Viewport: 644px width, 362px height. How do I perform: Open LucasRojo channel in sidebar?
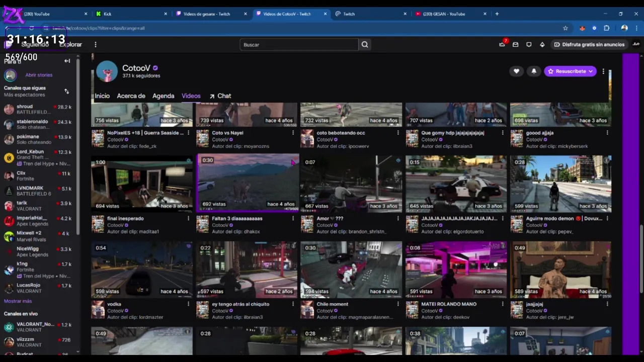pos(38,288)
